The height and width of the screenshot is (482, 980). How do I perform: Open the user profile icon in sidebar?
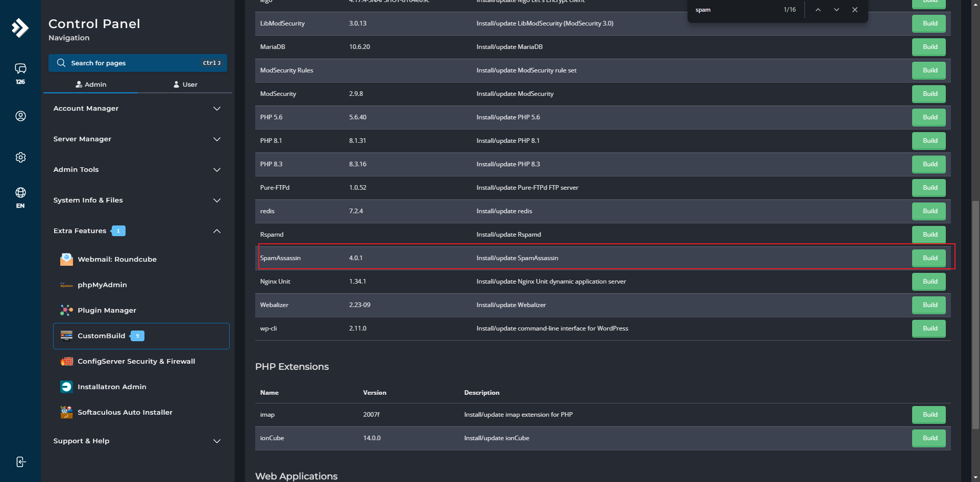pyautogui.click(x=20, y=116)
